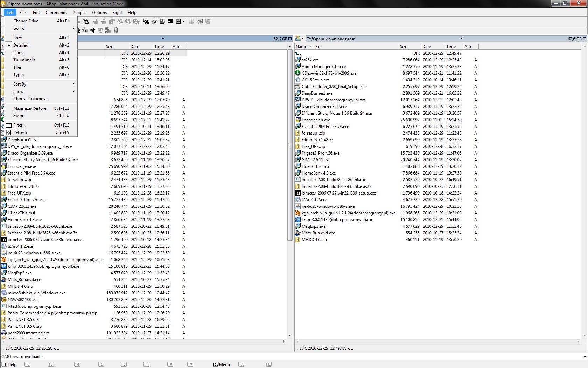The image size is (588, 368).
Task: Expand the Sort By submenu
Action: click(x=41, y=84)
